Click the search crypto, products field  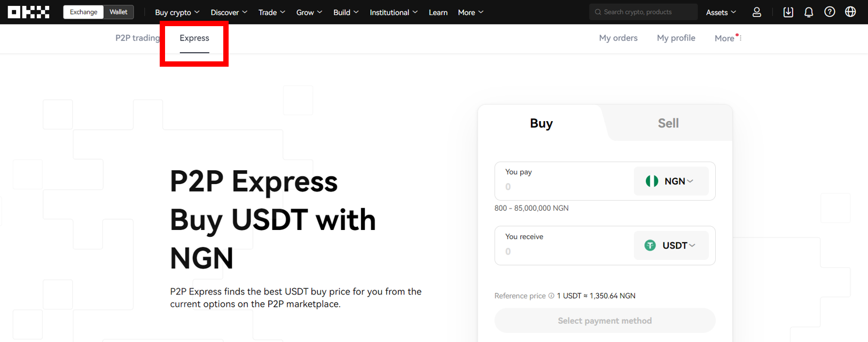[643, 12]
